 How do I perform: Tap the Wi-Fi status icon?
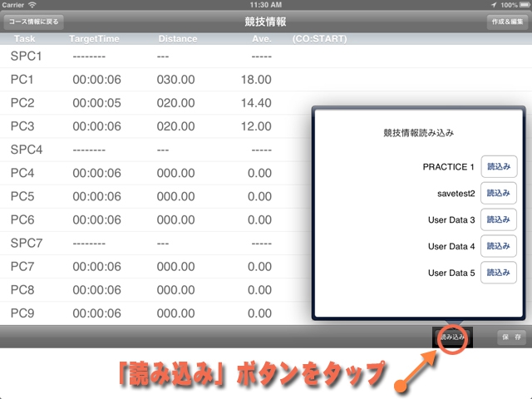pos(32,5)
